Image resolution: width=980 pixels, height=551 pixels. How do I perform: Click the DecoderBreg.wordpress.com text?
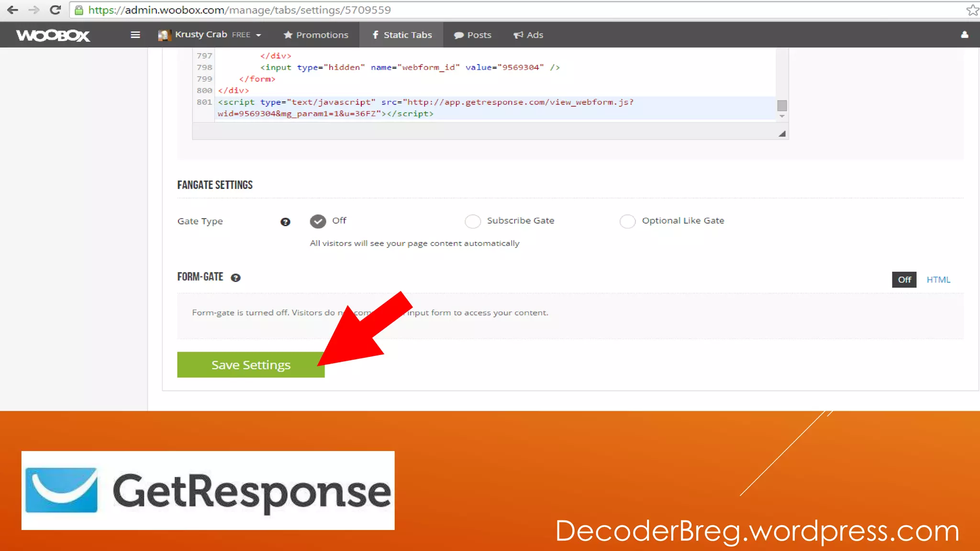tap(757, 531)
